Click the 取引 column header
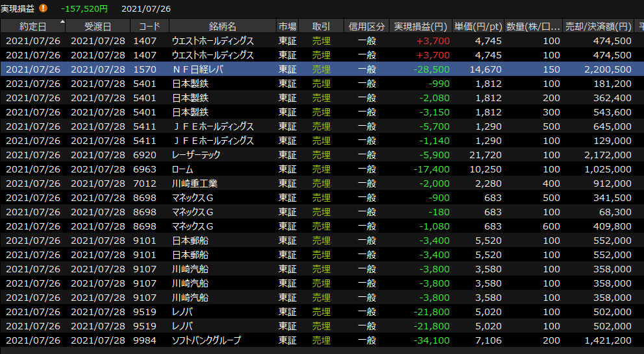Screen dimensions: 644x354 click(x=321, y=27)
